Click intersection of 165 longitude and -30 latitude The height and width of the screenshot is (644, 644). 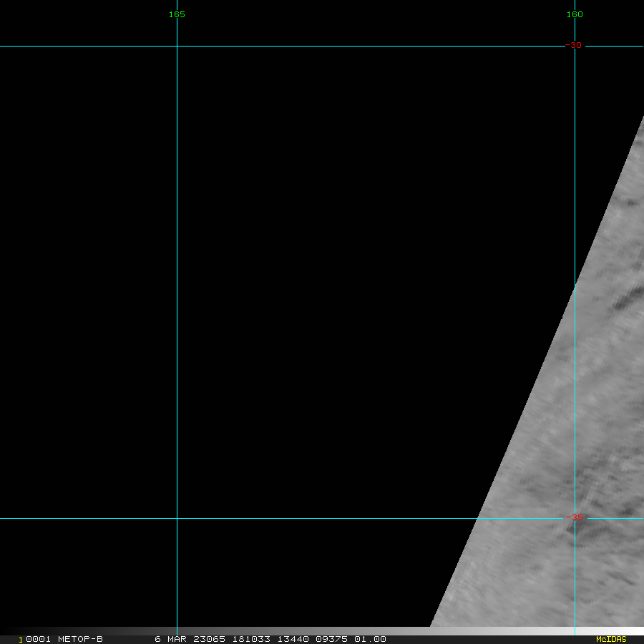click(x=177, y=46)
